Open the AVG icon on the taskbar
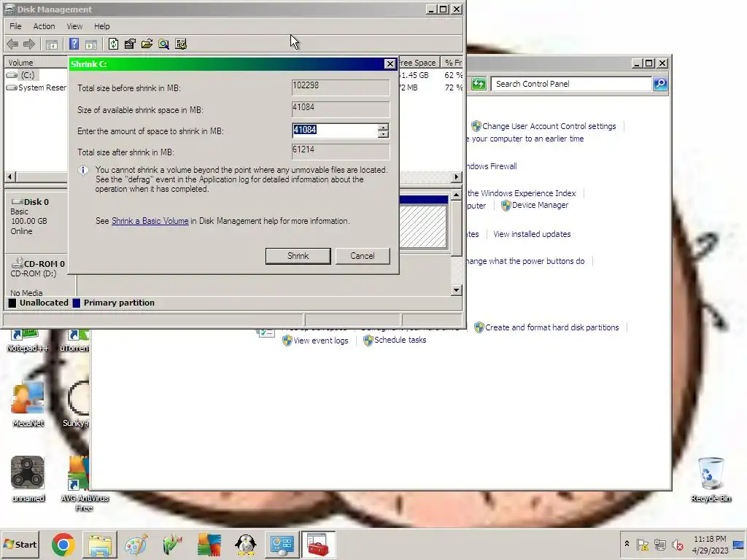Viewport: 747px width, 560px height. tap(209, 545)
